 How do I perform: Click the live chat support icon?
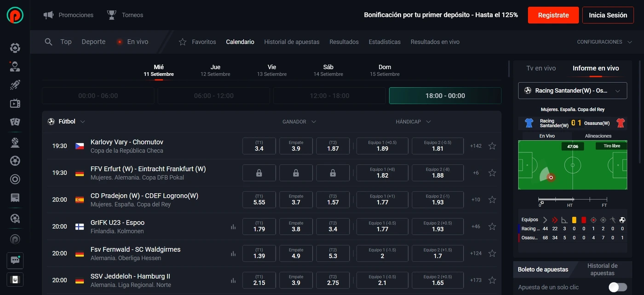(x=15, y=260)
